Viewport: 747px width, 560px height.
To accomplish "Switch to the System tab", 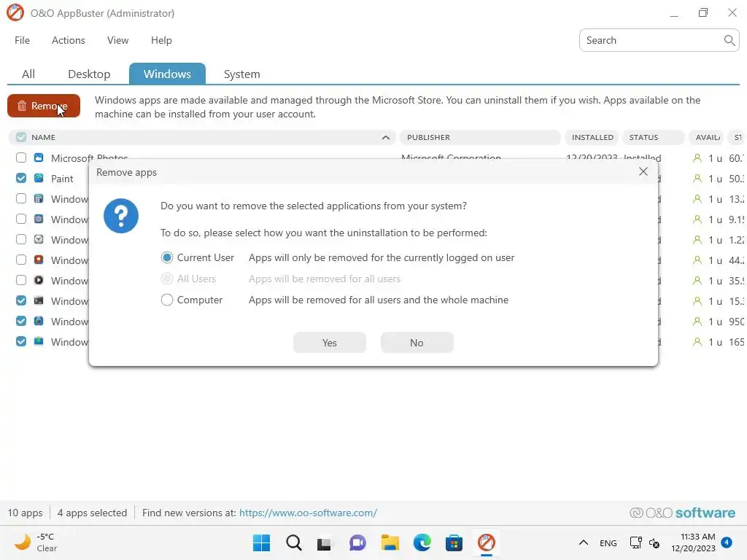I will click(x=242, y=74).
